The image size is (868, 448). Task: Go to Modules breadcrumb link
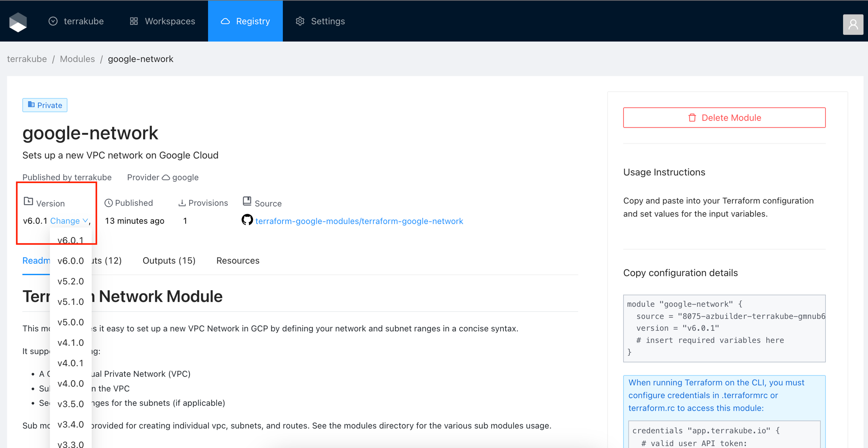coord(77,59)
